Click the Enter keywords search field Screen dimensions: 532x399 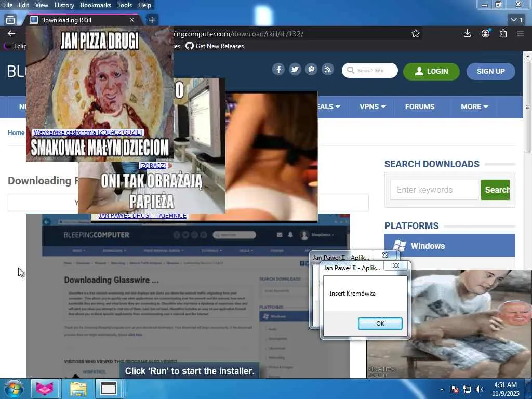tap(434, 190)
